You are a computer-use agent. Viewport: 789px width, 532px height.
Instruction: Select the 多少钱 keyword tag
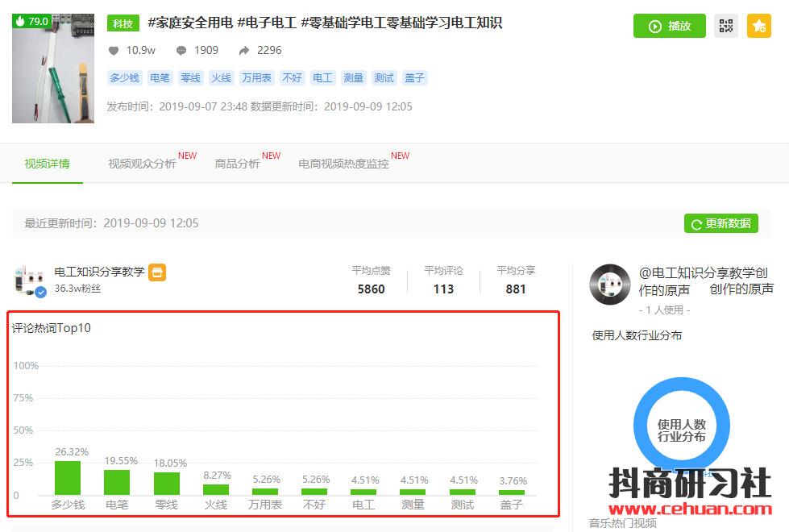pos(124,78)
